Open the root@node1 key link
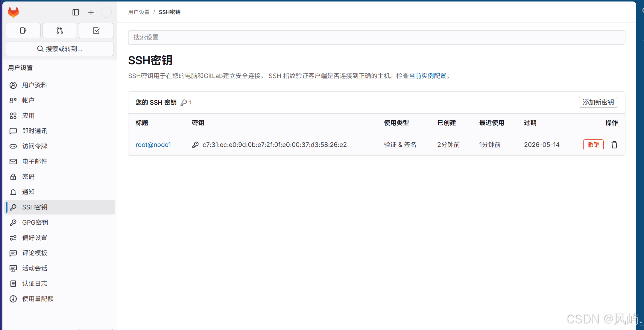The image size is (644, 330). point(153,145)
